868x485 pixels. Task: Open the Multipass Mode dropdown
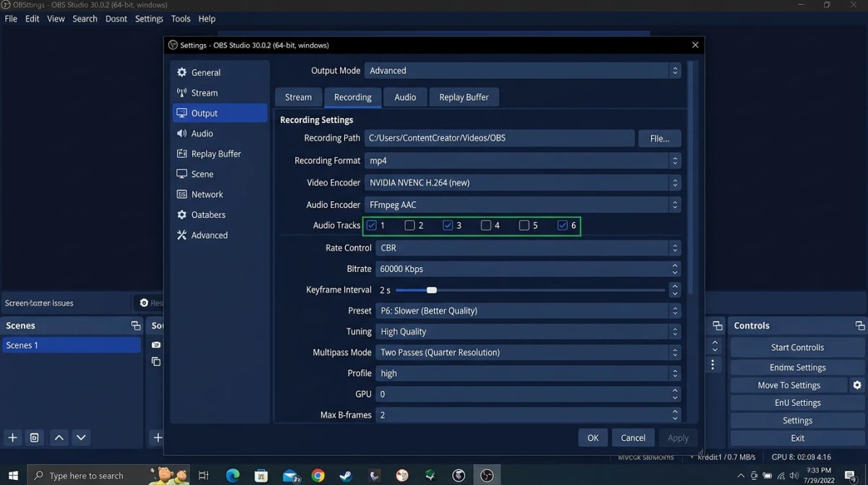(x=528, y=353)
